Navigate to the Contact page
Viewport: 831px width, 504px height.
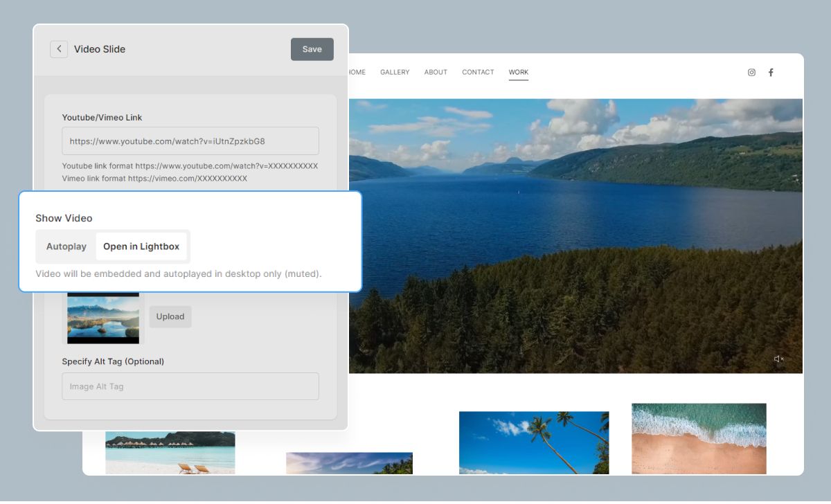tap(478, 73)
